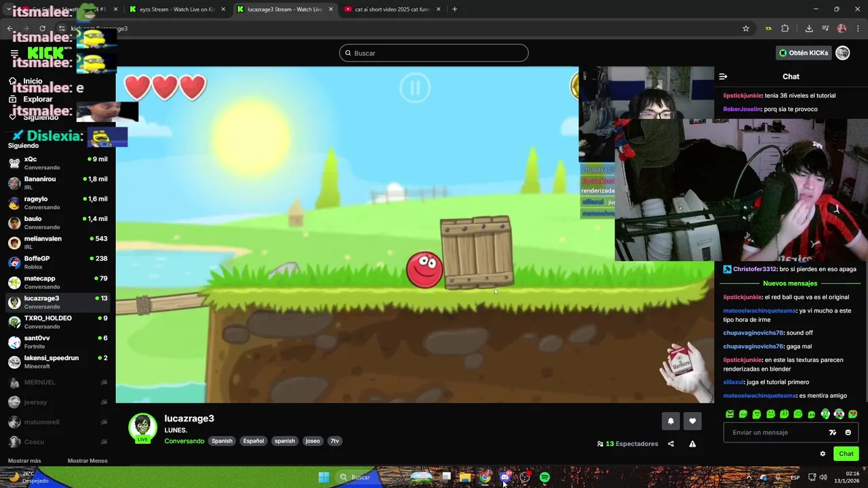Viewport: 868px width, 488px height.
Task: Report the stream with warning triangle icon
Action: click(692, 444)
